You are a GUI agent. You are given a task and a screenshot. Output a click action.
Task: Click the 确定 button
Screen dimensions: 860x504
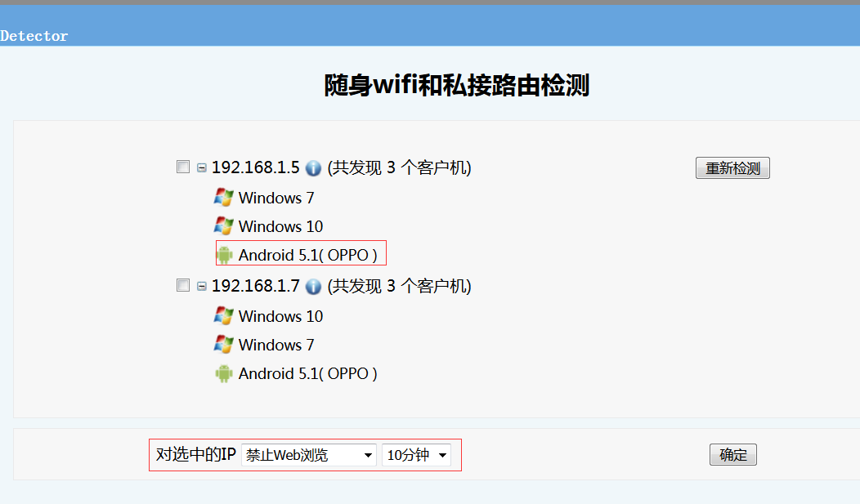pyautogui.click(x=732, y=455)
